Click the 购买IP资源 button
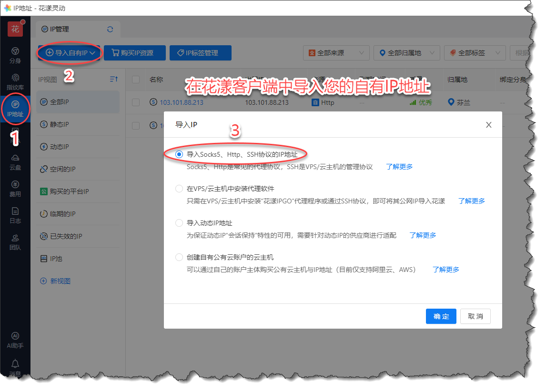Image resolution: width=546 pixels, height=392 pixels. pyautogui.click(x=135, y=53)
